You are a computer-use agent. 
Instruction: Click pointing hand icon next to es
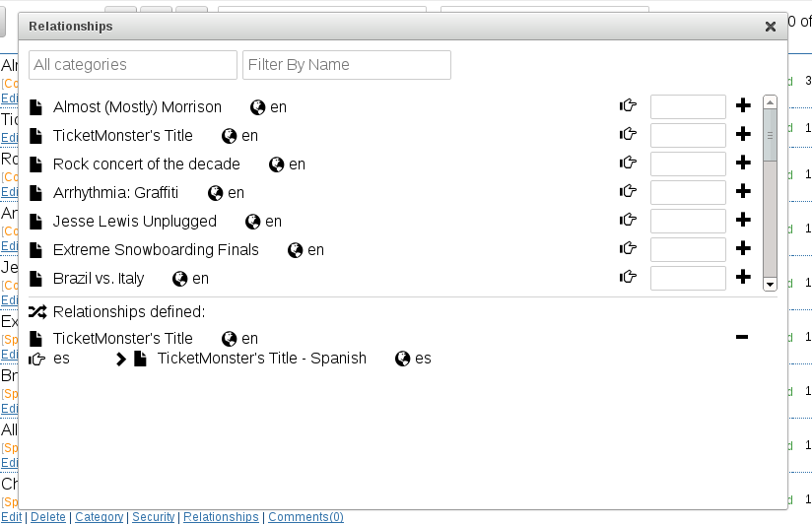[36, 359]
